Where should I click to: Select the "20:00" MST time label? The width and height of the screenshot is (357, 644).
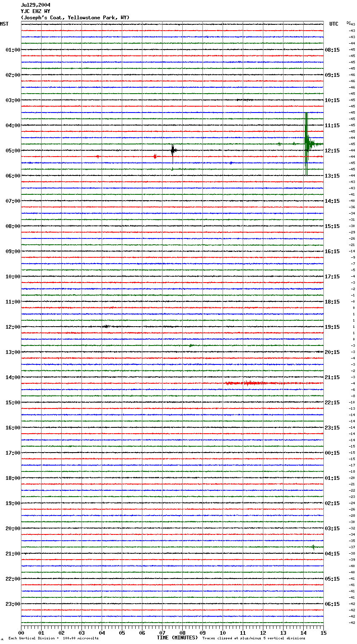tap(13, 529)
